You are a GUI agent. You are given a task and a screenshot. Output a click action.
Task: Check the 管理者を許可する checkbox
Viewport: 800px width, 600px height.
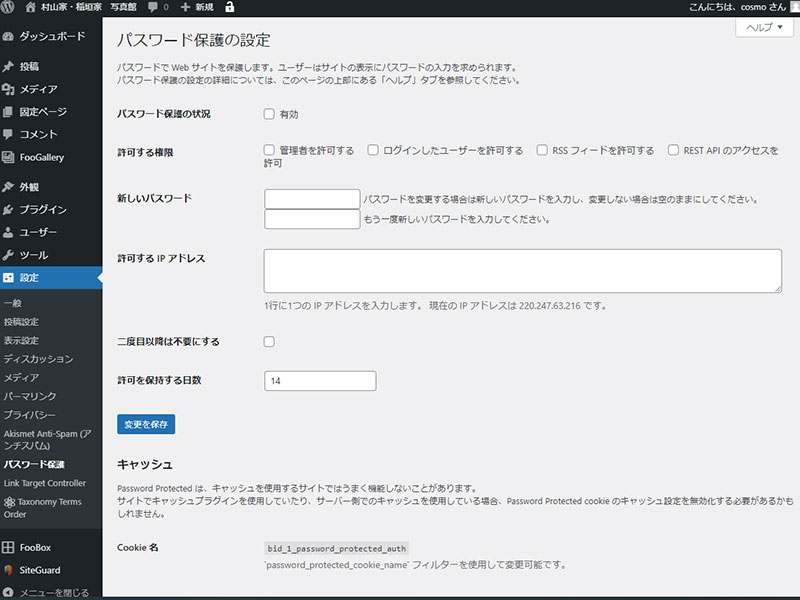[x=269, y=151]
